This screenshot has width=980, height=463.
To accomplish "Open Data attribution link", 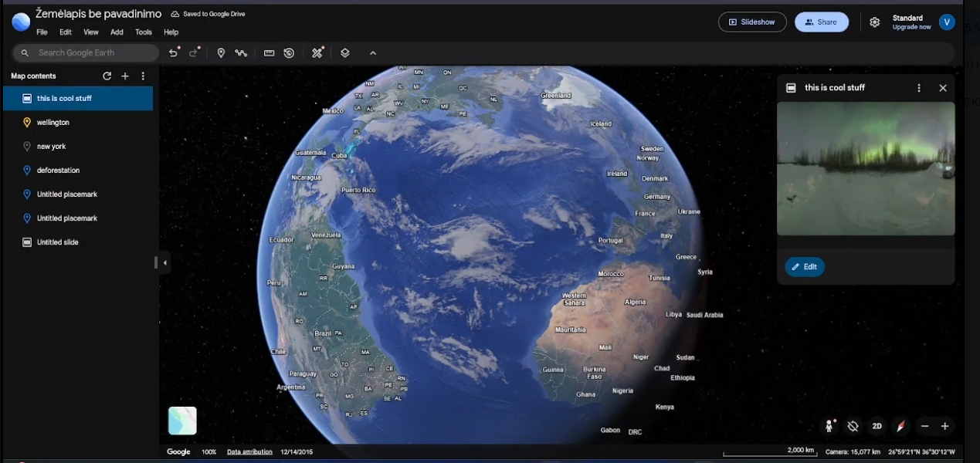I will [x=249, y=451].
